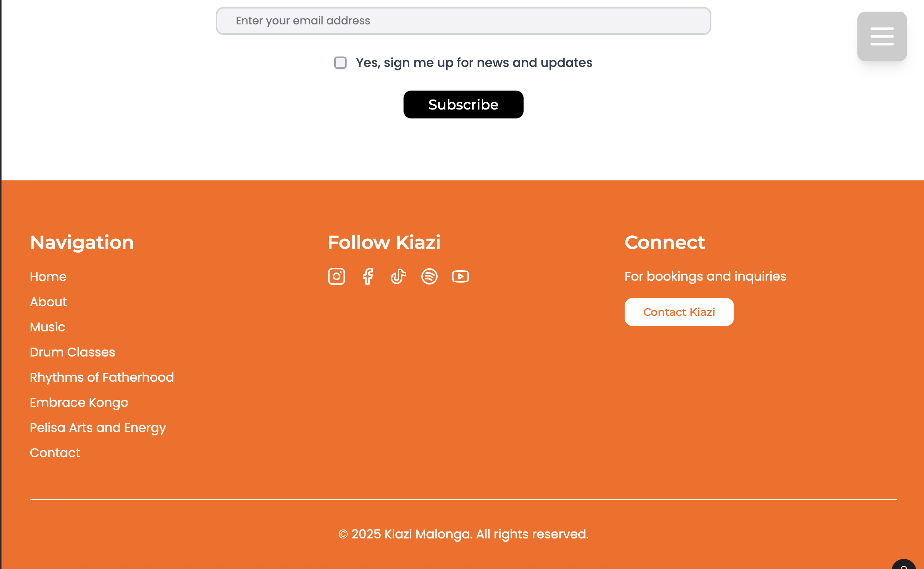Go to the YouTube channel icon

pyautogui.click(x=460, y=276)
